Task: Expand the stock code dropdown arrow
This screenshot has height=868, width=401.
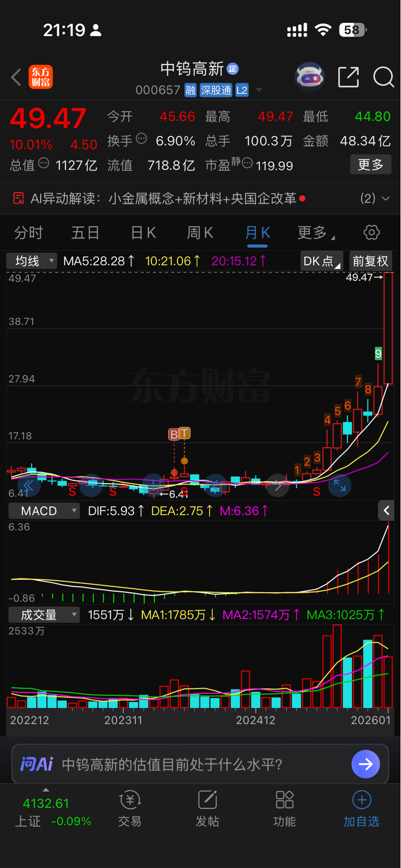Action: pos(259,91)
